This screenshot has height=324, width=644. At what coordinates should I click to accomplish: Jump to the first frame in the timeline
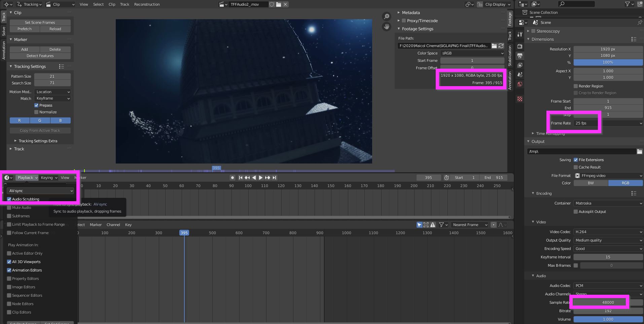(x=241, y=178)
